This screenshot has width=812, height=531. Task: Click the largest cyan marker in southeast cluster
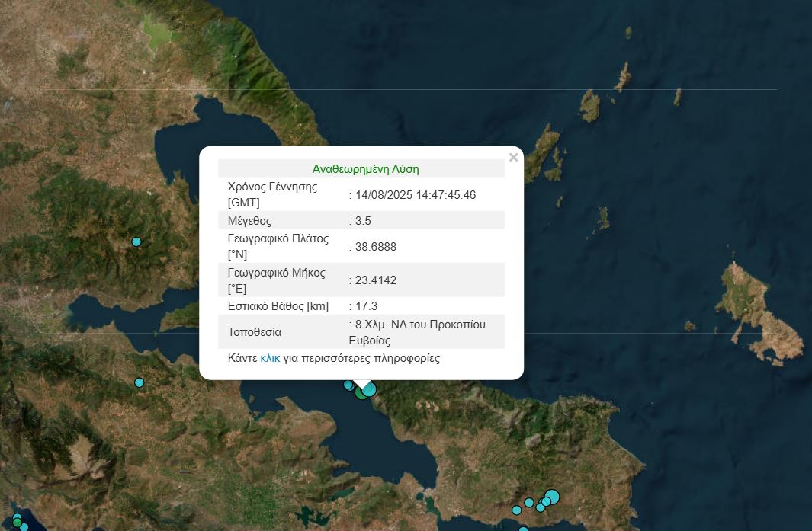[x=552, y=497]
